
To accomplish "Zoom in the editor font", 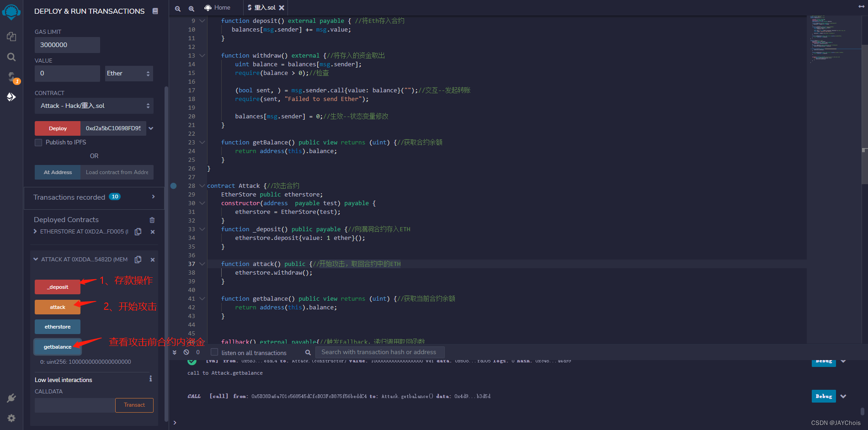I will coord(192,8).
